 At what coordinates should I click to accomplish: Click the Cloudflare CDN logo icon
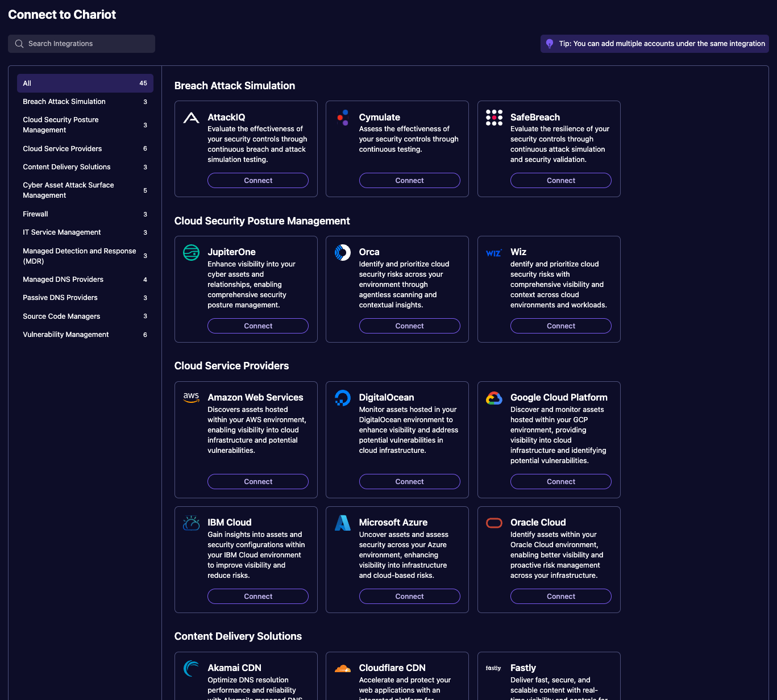coord(343,669)
